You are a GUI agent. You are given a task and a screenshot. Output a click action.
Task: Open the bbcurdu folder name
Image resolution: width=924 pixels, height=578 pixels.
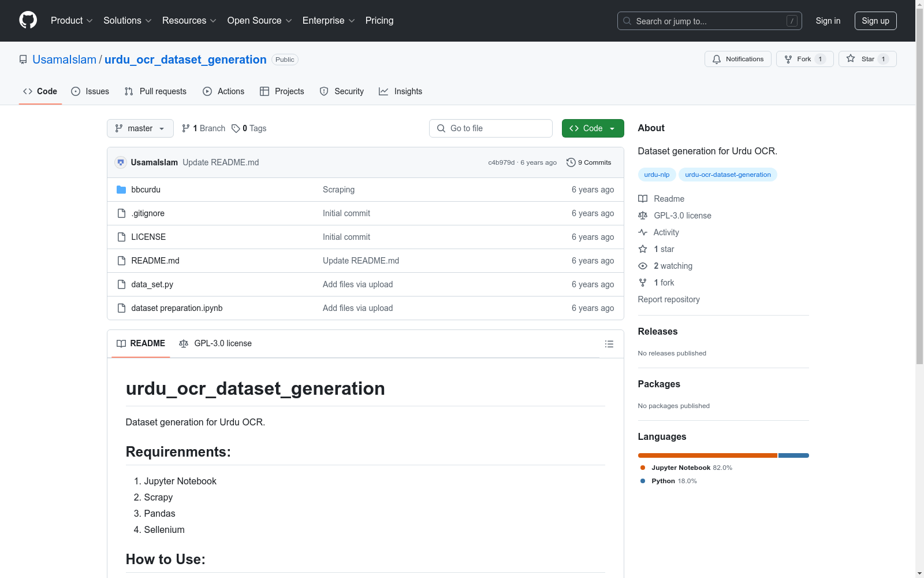coord(146,190)
